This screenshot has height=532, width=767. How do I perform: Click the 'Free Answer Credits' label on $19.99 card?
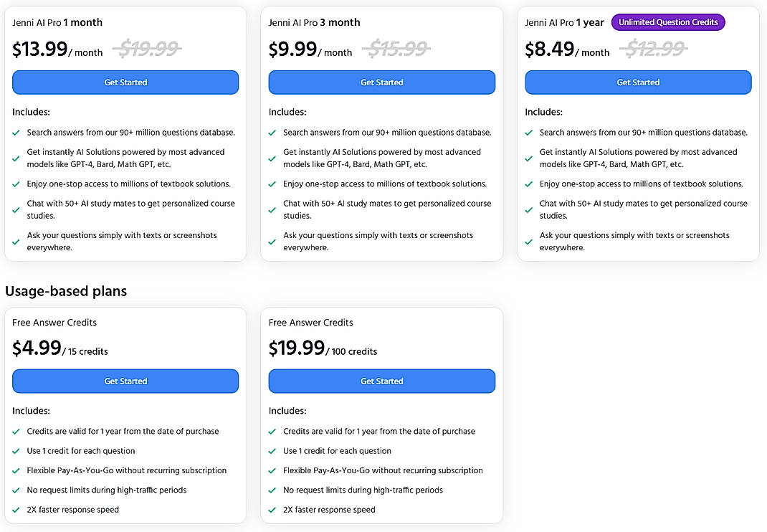310,323
